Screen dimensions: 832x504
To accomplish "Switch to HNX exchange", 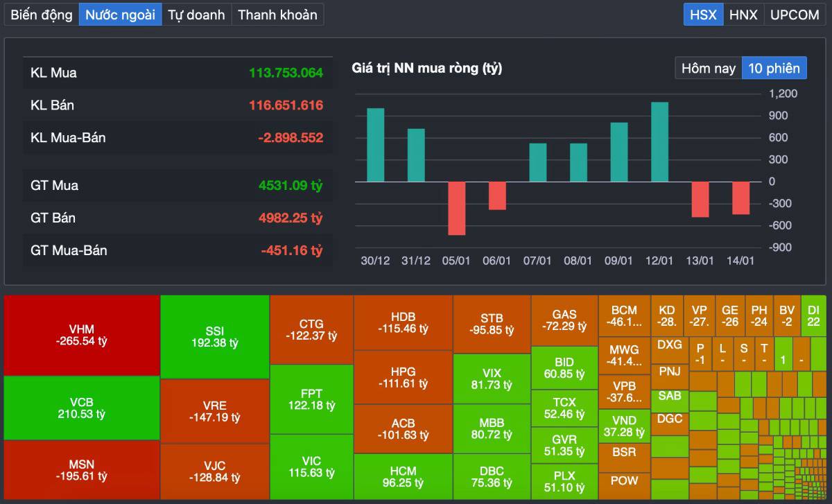I will coord(744,15).
